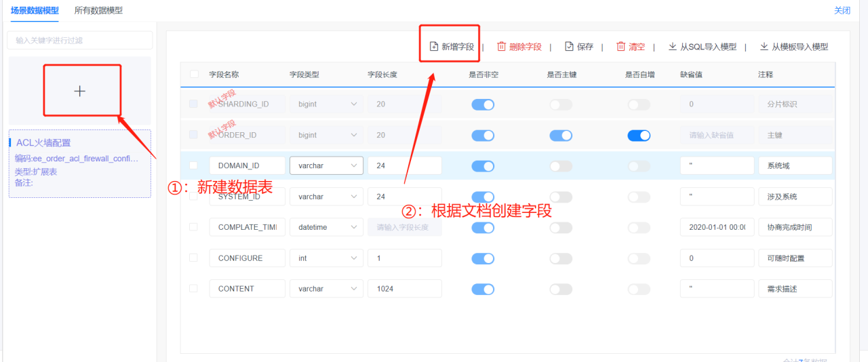Edit the field length 1024 for CONTENT
This screenshot has width=868, height=362.
point(405,288)
